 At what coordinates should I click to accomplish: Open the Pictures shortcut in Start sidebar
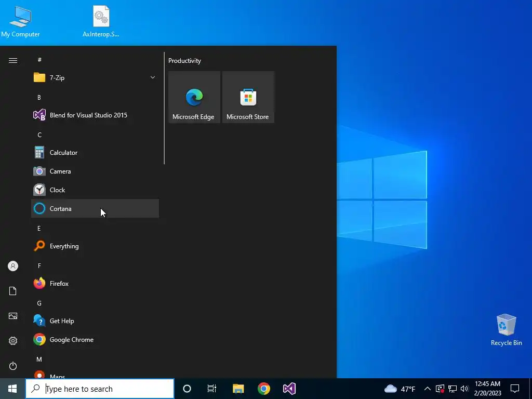pyautogui.click(x=13, y=316)
